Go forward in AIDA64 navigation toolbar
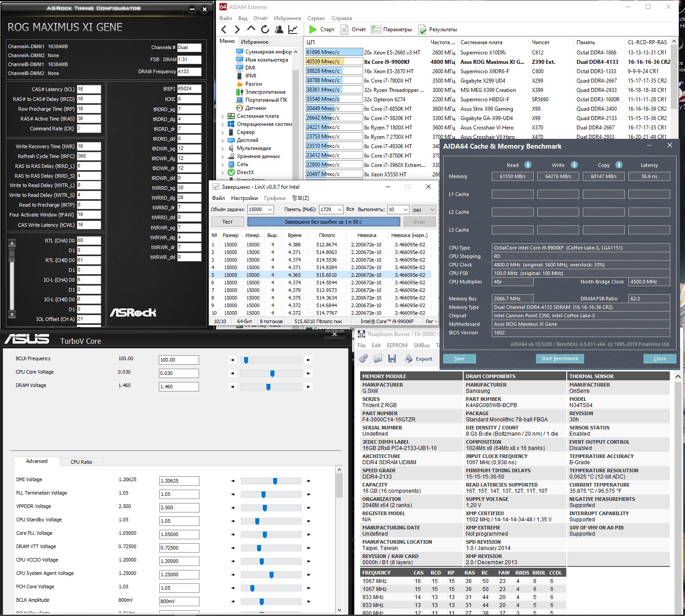 (x=237, y=29)
